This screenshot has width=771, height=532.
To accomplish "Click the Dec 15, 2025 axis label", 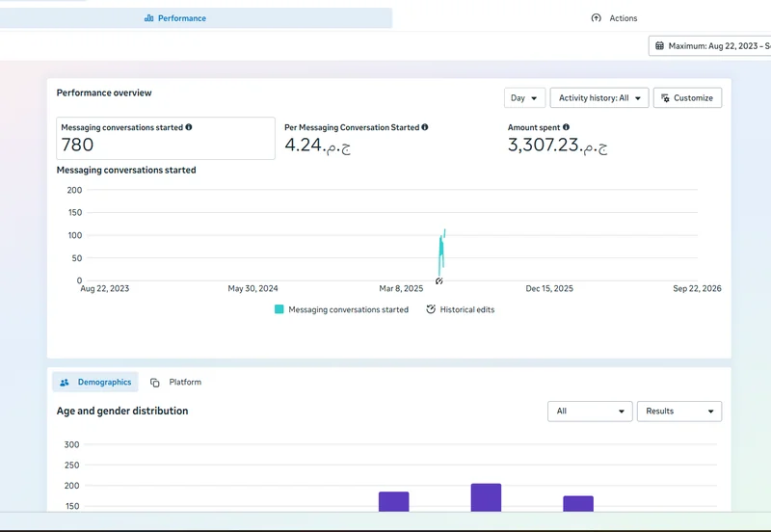I will click(549, 288).
